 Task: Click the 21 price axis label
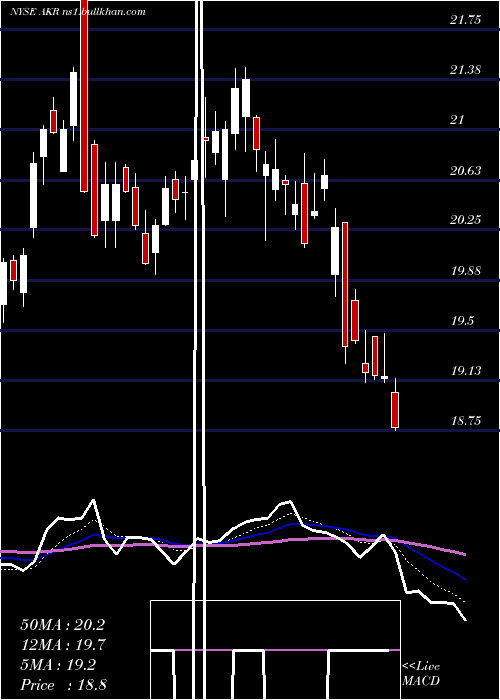pos(458,120)
